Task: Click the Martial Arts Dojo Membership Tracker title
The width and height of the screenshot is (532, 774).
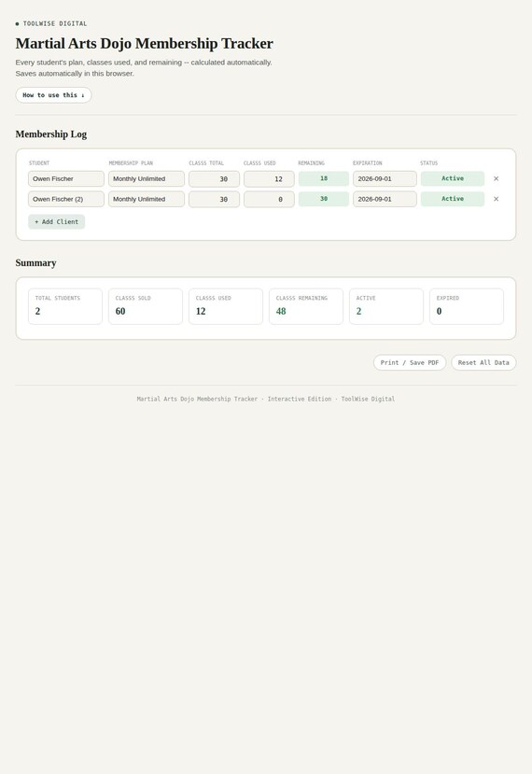Action: coord(144,44)
